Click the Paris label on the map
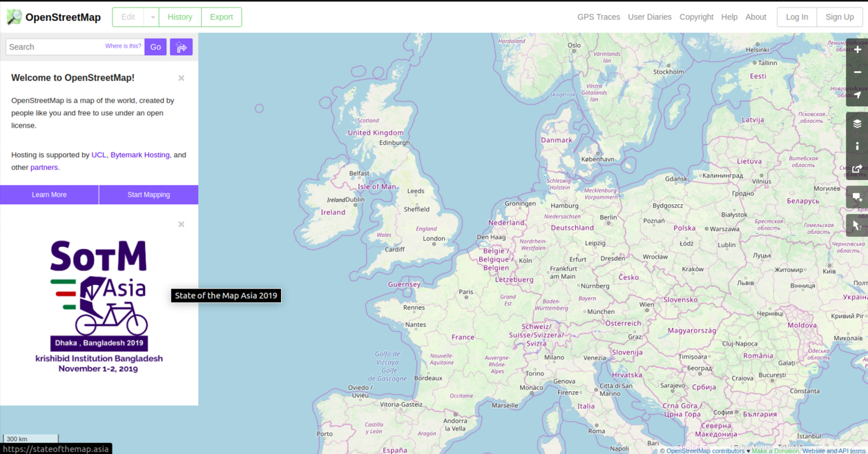Viewport: 868px width, 454px height. point(466,292)
